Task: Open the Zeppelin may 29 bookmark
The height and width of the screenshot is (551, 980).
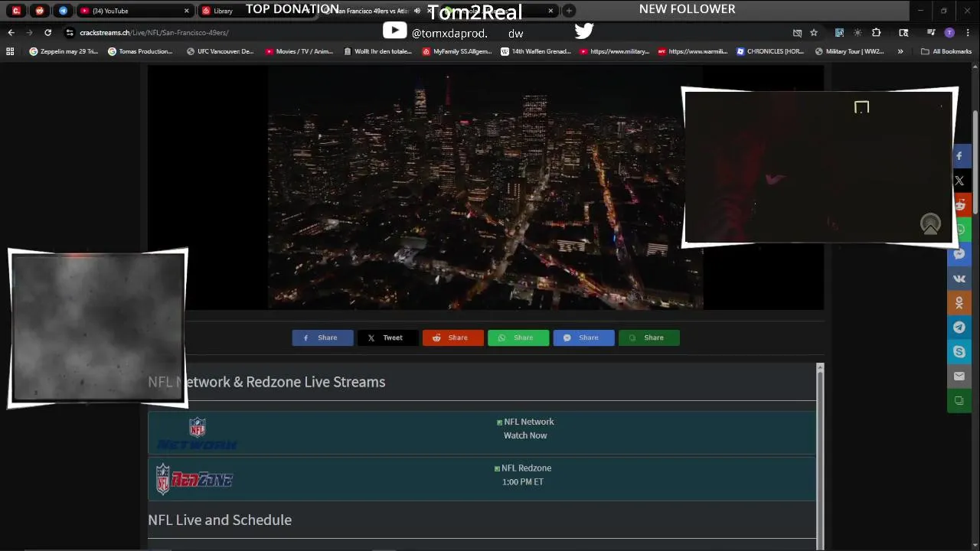Action: [x=64, y=51]
